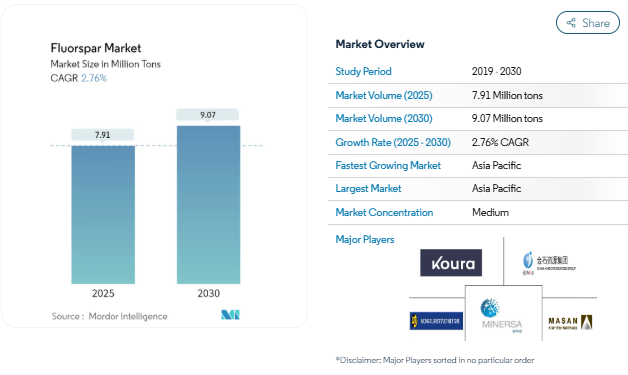Screen dimensions: 628x375
Task: Click the Mordor Intelligence logo mark
Action: [230, 315]
